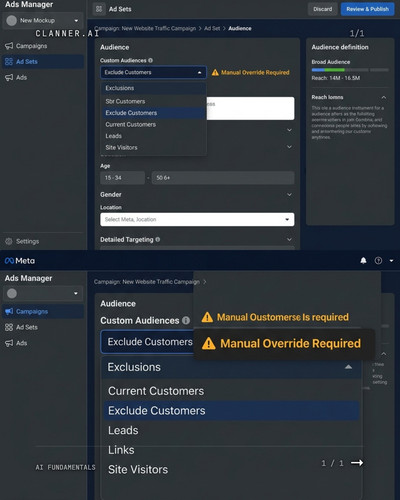This screenshot has width=400, height=500.
Task: Click warning icon in large Manual Override Required tooltip
Action: point(209,343)
